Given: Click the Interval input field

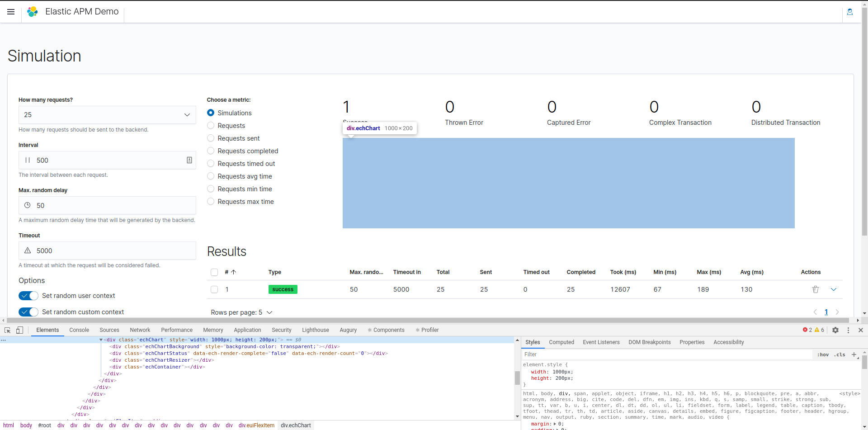Looking at the screenshot, I should 107,160.
